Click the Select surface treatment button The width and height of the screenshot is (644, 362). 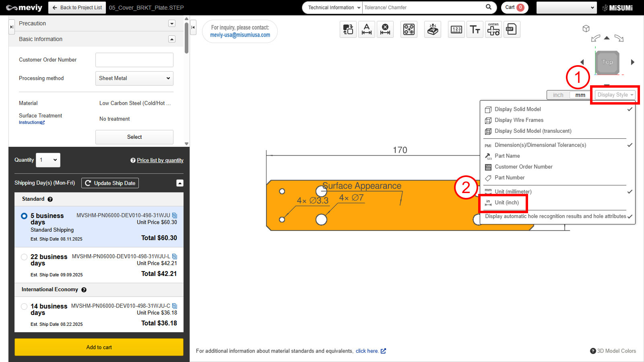tap(134, 137)
